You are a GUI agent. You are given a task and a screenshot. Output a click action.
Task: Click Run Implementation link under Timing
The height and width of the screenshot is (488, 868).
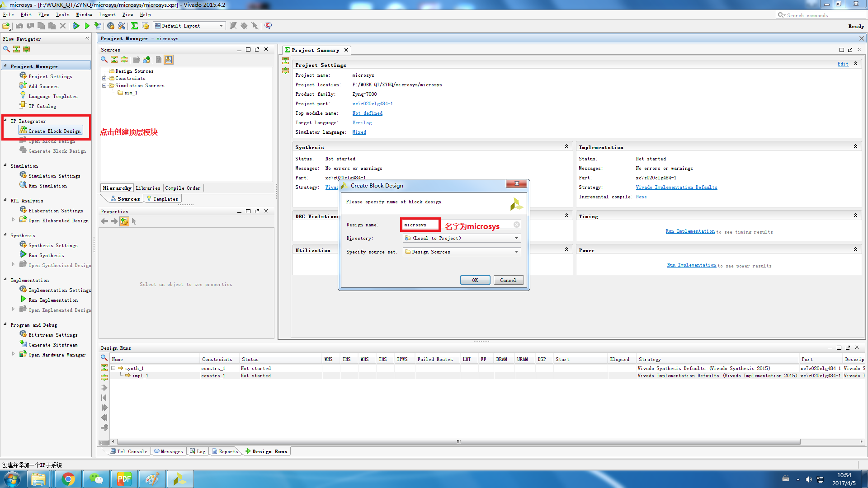click(690, 231)
